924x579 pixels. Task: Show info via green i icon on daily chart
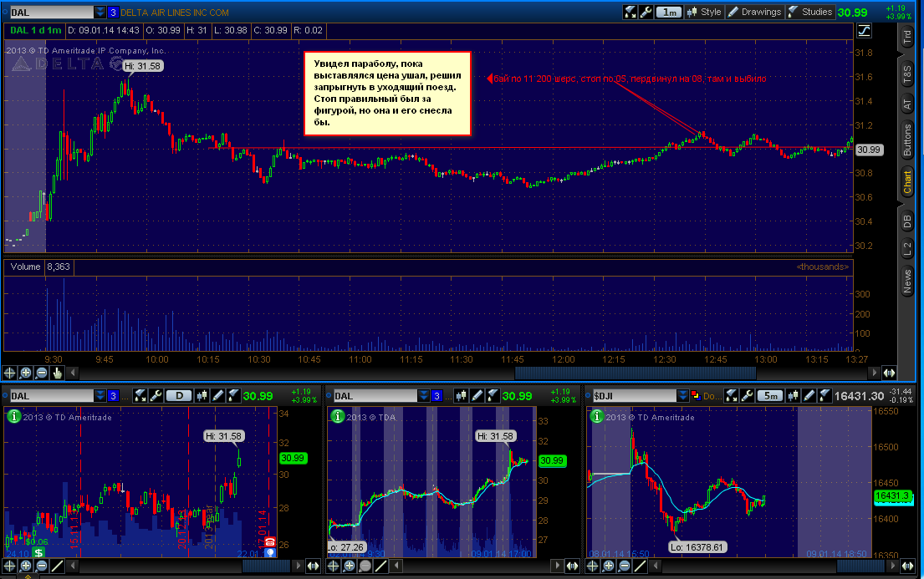coord(13,416)
